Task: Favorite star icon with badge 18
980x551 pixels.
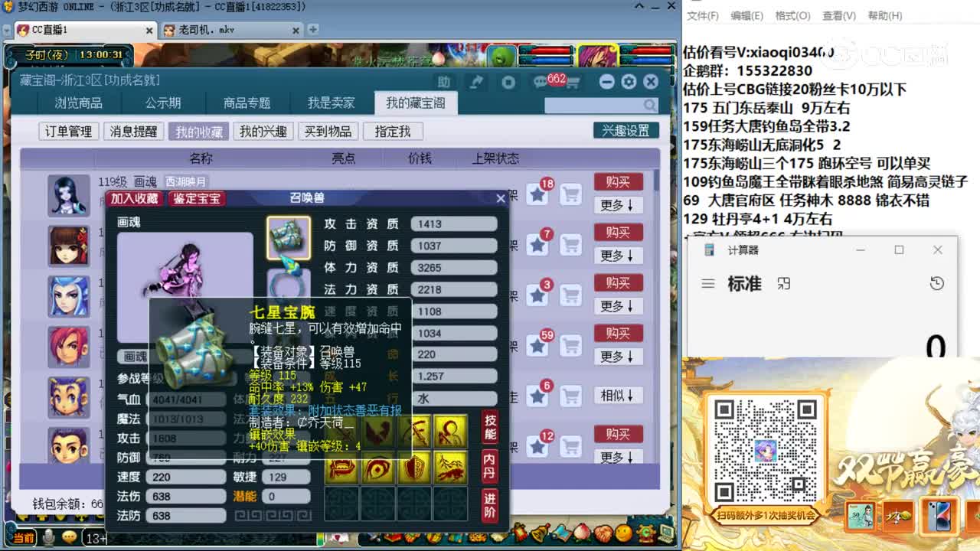Action: coord(538,194)
